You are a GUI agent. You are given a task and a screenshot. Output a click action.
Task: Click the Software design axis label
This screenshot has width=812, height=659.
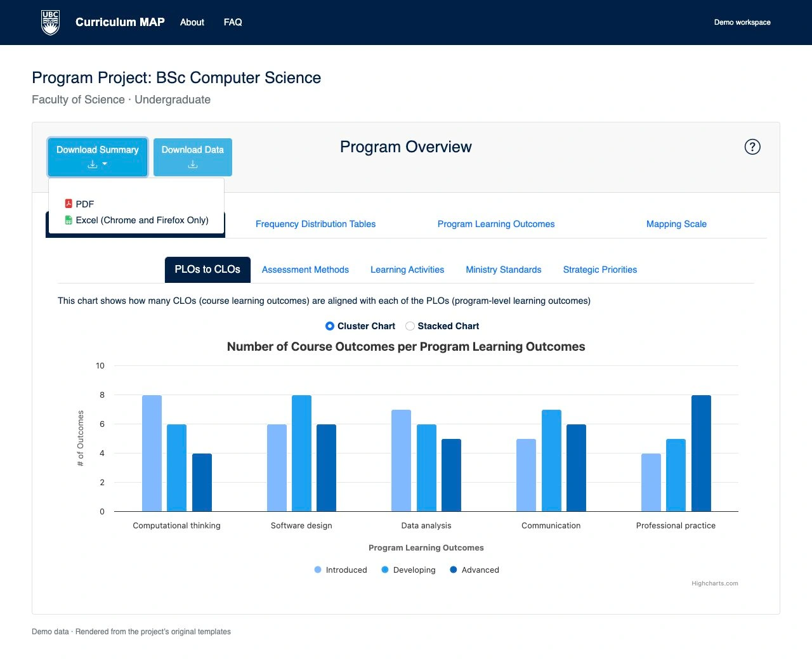pos(301,526)
